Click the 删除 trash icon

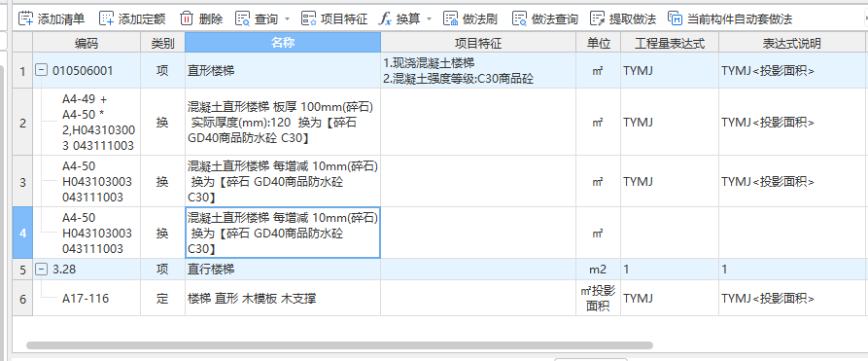click(187, 18)
